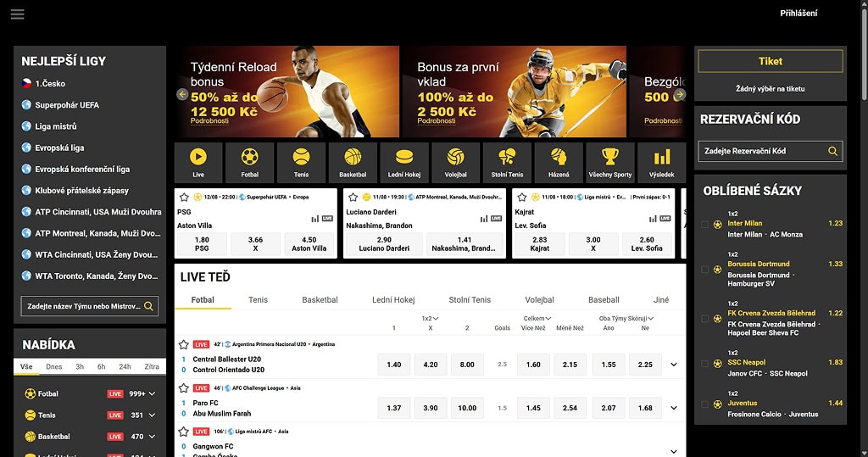Select the Tenis sport icon
Image resolution: width=868 pixels, height=457 pixels.
(301, 162)
